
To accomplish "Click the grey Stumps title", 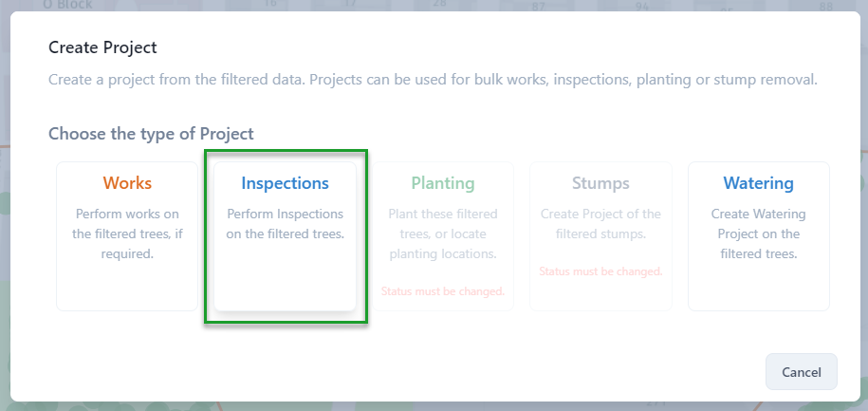I will coord(600,183).
